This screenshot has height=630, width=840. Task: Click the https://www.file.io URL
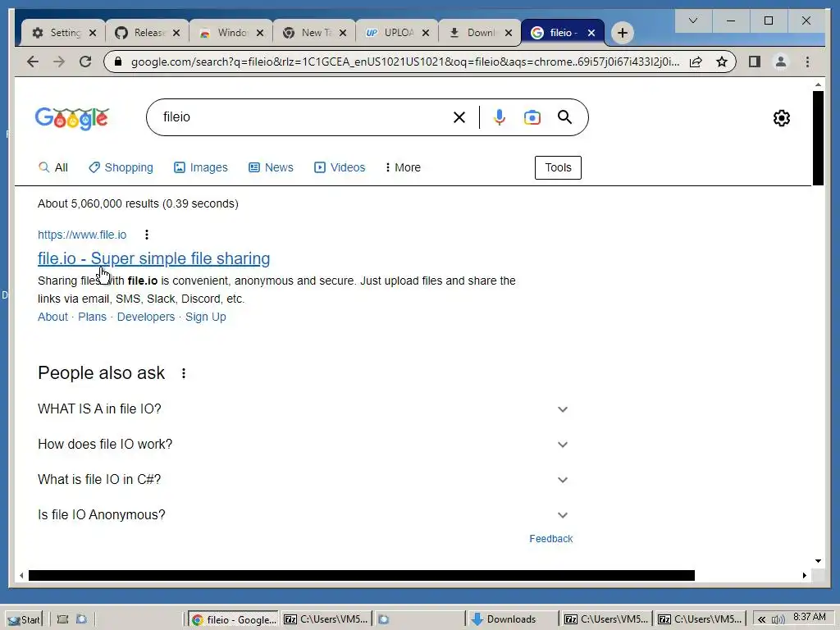(82, 235)
